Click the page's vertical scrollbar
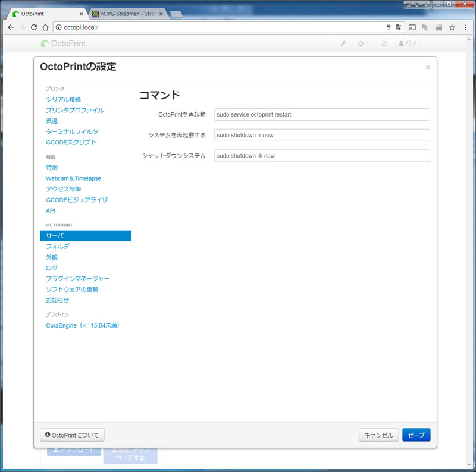 coord(469,252)
